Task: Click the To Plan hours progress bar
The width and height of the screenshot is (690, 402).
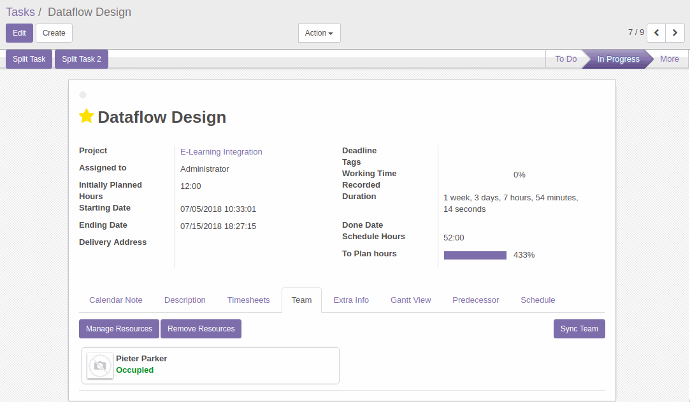Action: [x=475, y=255]
